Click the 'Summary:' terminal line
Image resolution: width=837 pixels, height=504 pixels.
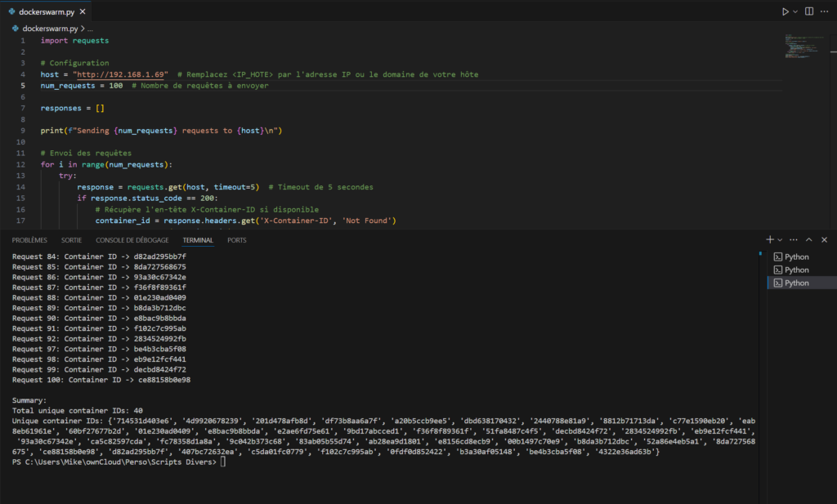click(x=29, y=400)
